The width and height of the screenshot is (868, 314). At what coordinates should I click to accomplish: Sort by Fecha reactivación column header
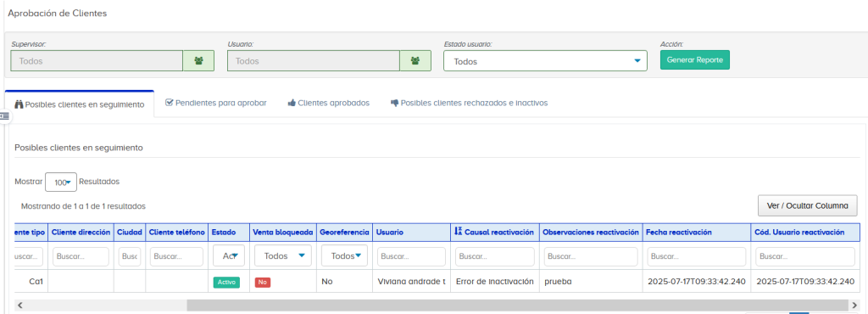(697, 233)
